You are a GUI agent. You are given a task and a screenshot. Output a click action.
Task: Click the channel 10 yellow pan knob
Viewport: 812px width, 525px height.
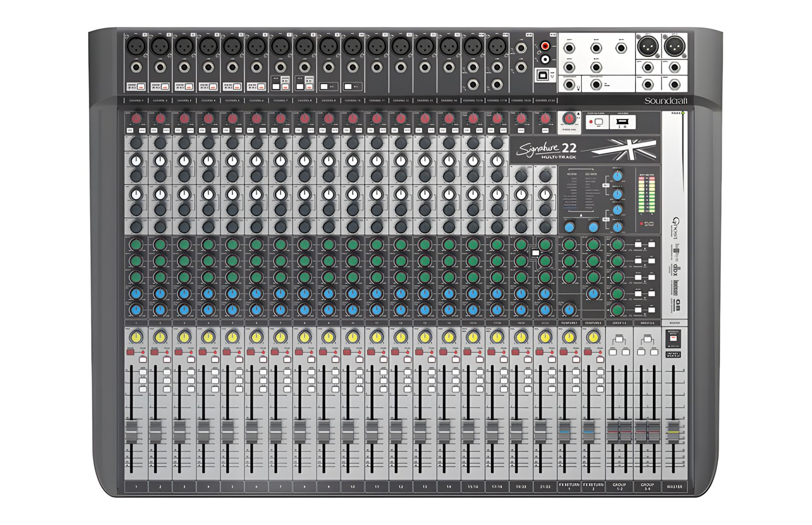coord(353,337)
